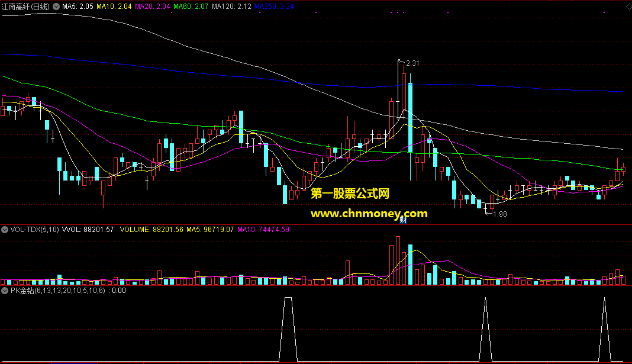Click the PK金钻(6,13,13,20,10,5,10,6) indicator name
632x364 pixels.
click(58, 291)
